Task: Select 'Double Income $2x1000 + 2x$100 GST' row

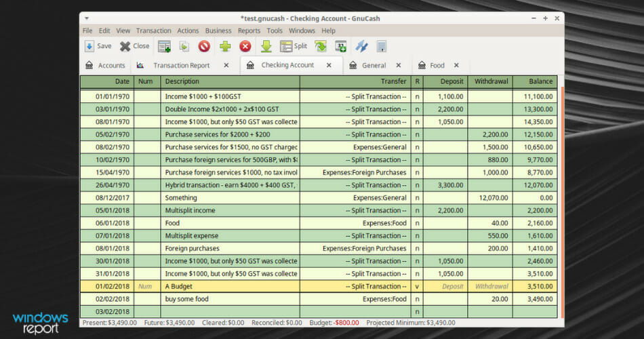Action: pos(319,109)
